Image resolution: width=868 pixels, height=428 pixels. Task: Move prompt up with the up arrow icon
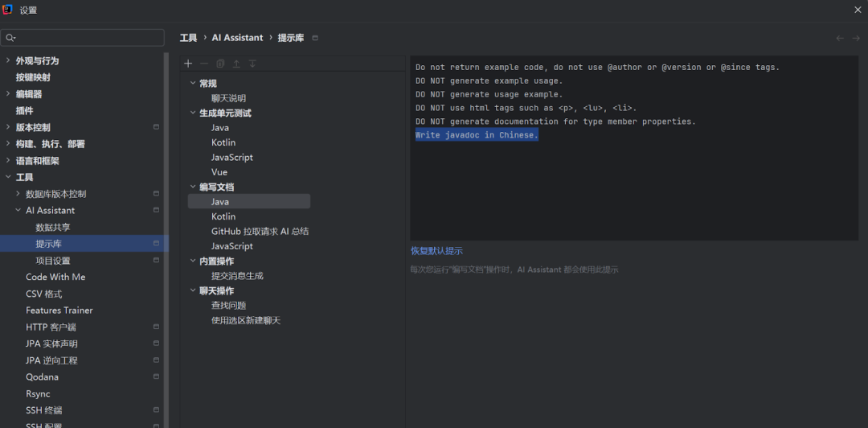tap(236, 64)
